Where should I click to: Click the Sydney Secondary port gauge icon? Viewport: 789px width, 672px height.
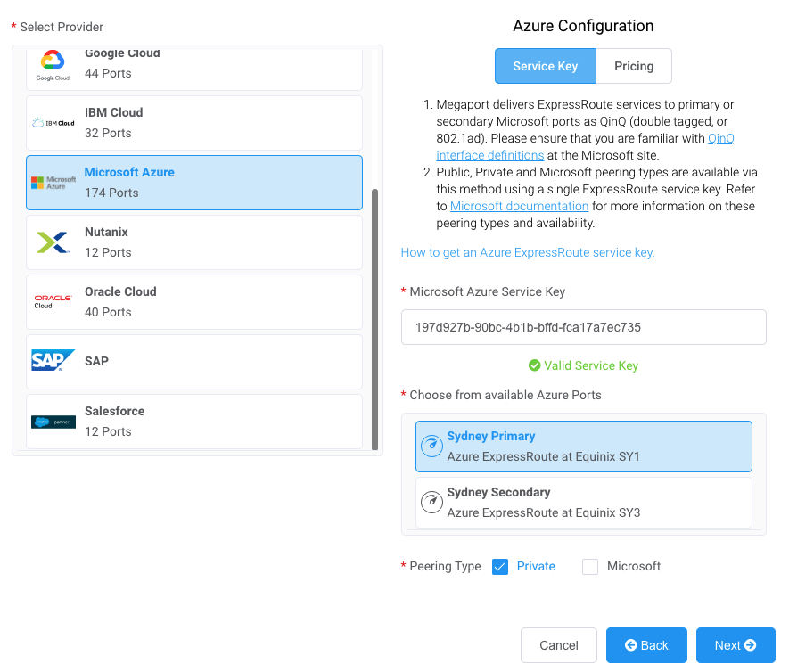pyautogui.click(x=431, y=502)
